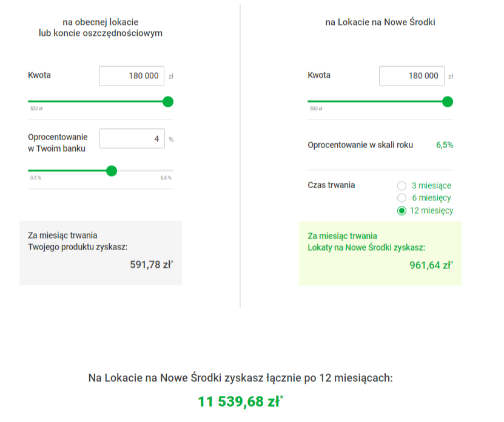This screenshot has width=504, height=422.
Task: Select the 6 miesięcy radio button
Action: [x=402, y=197]
